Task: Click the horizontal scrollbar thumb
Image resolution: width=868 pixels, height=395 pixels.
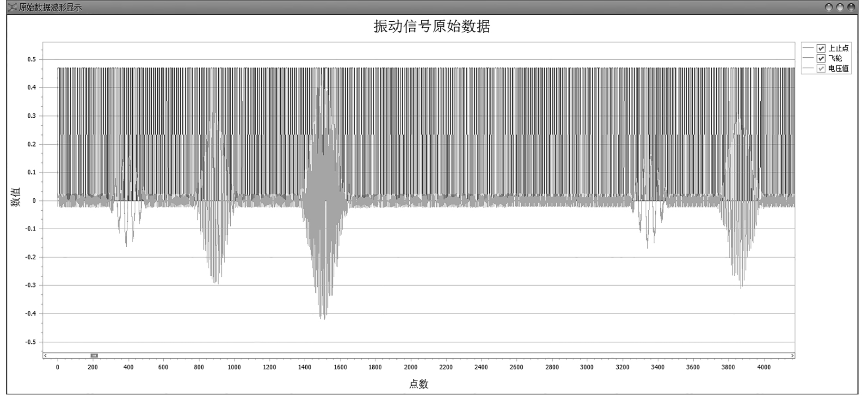Action: click(94, 355)
